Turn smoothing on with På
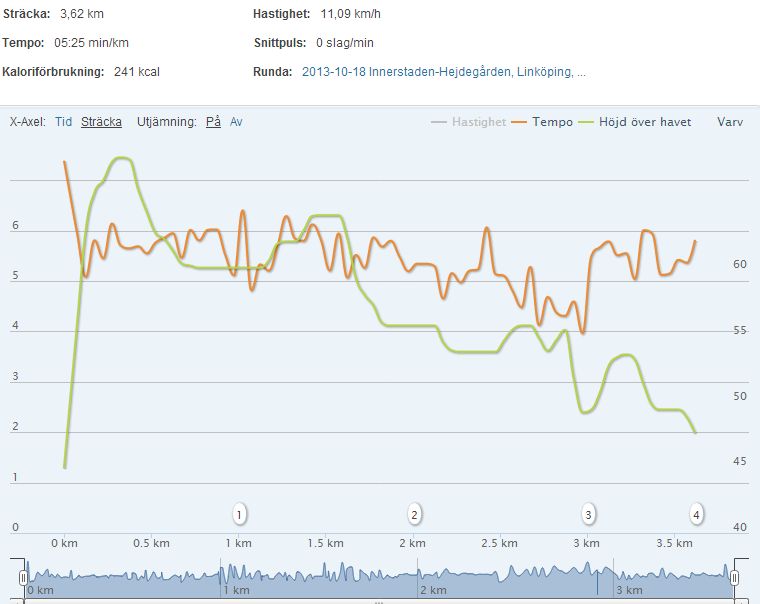Image resolution: width=760 pixels, height=604 pixels. point(213,122)
